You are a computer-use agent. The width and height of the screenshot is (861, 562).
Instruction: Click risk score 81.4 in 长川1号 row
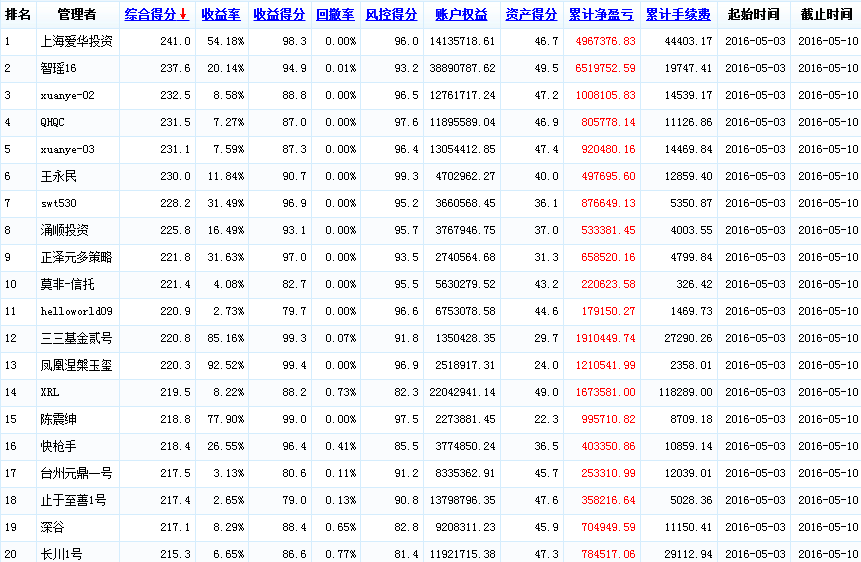point(406,554)
